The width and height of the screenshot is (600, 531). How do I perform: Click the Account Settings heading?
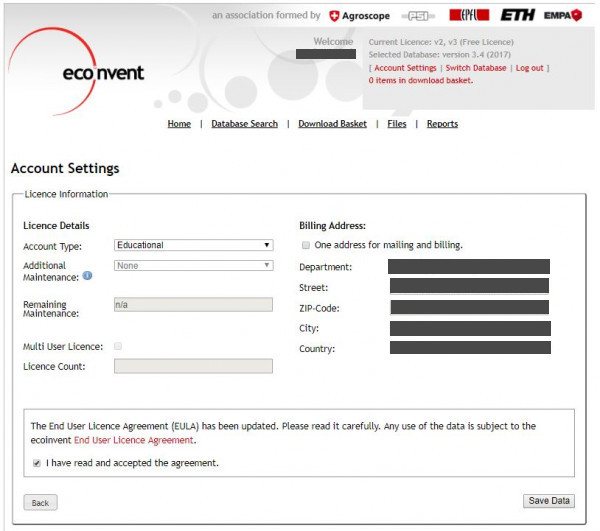[65, 168]
